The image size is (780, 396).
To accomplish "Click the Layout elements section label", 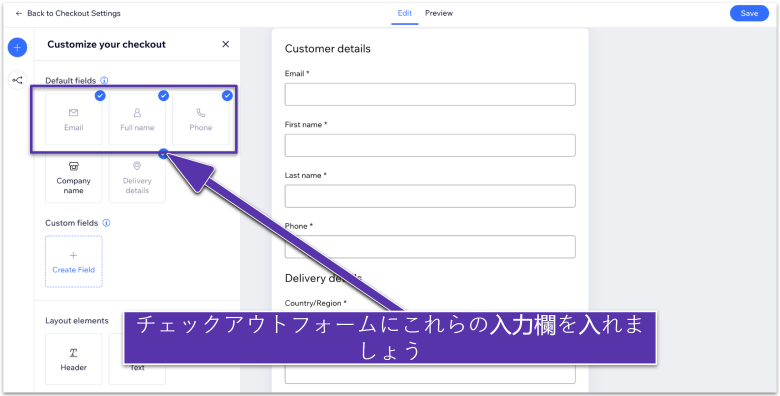I will pyautogui.click(x=77, y=320).
